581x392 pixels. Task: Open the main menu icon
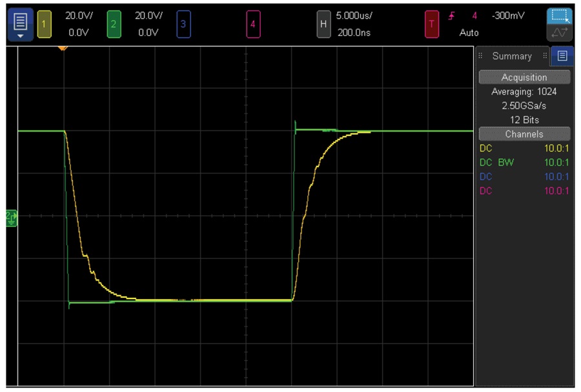tap(20, 21)
